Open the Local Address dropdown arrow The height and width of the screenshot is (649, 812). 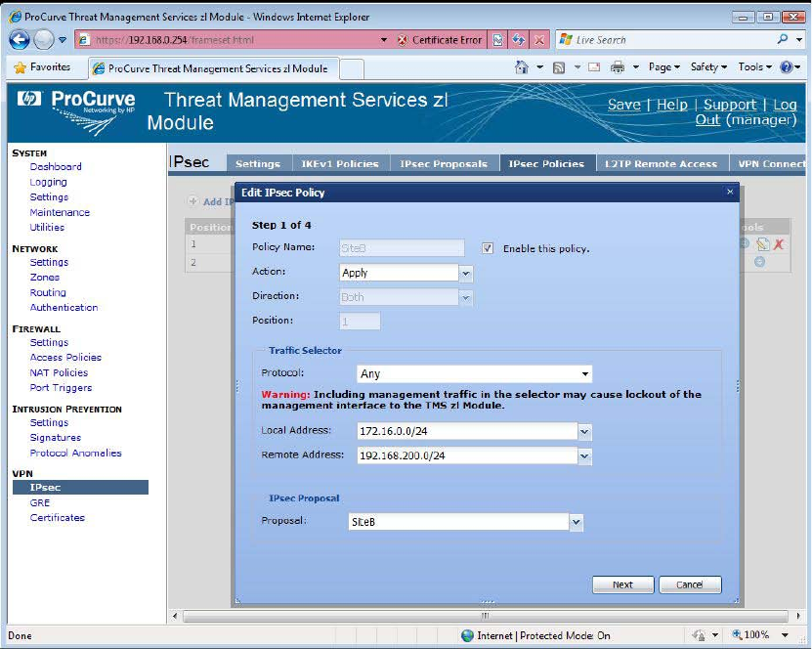[x=584, y=431]
